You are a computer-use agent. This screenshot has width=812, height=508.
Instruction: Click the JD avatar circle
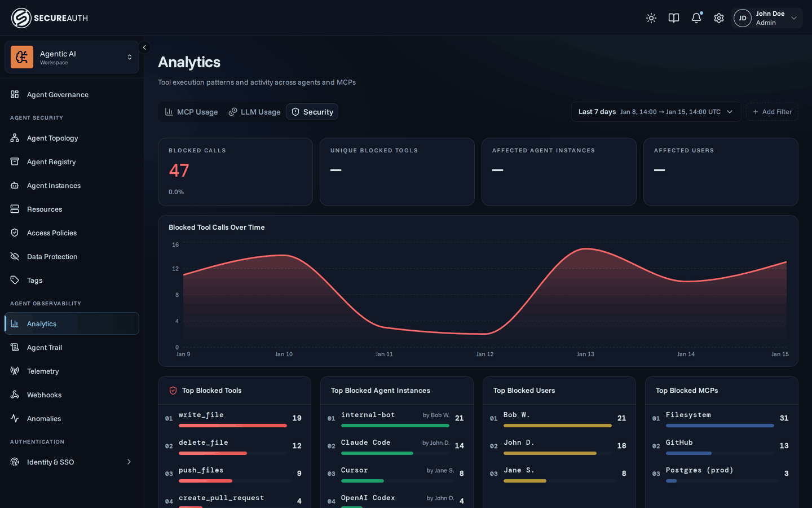(x=743, y=18)
